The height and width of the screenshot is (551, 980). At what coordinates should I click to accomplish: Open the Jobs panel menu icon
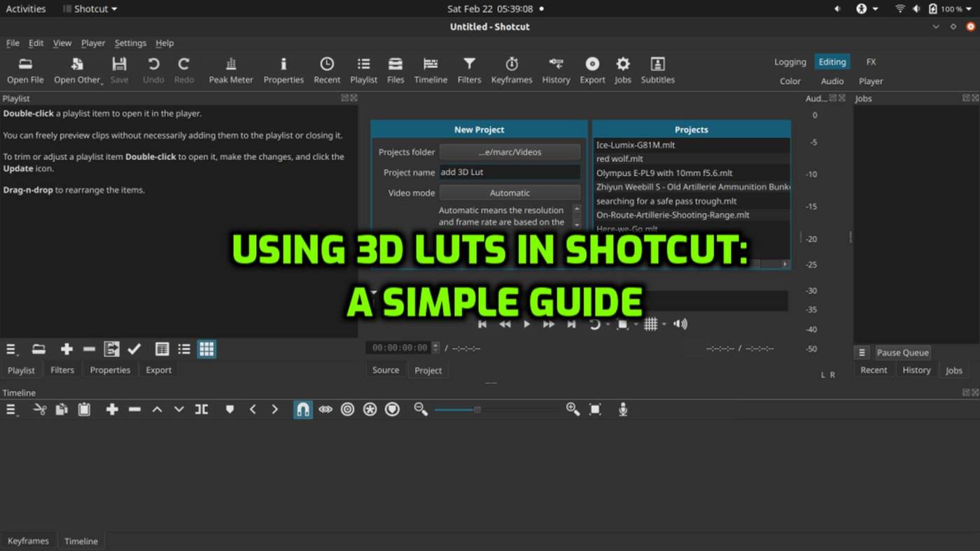[x=862, y=352]
